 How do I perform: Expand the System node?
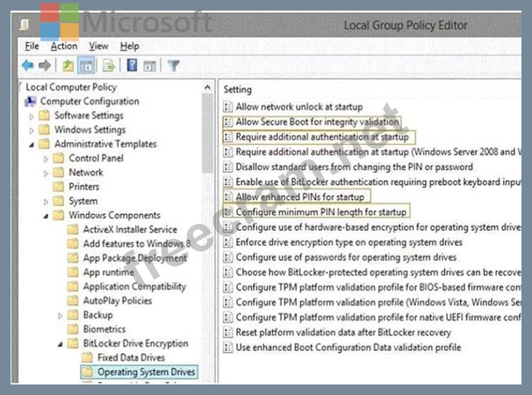tap(46, 202)
